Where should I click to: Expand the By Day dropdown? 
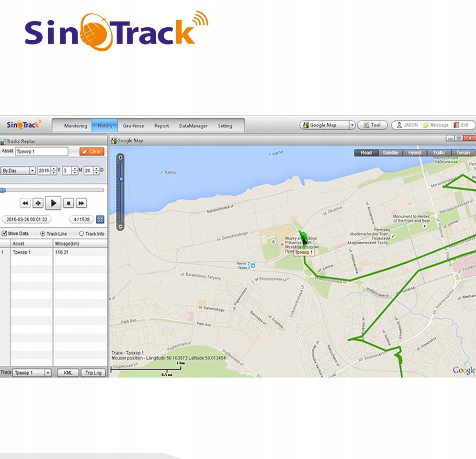click(x=32, y=171)
